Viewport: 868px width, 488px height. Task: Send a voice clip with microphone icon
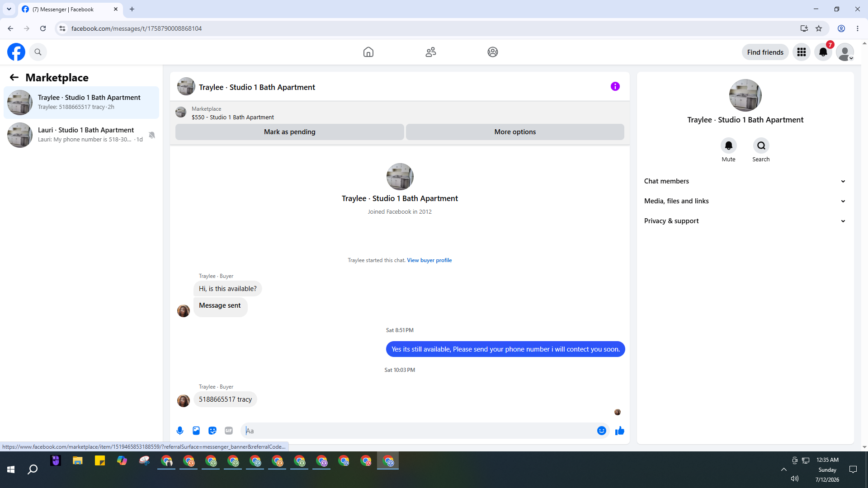(180, 431)
